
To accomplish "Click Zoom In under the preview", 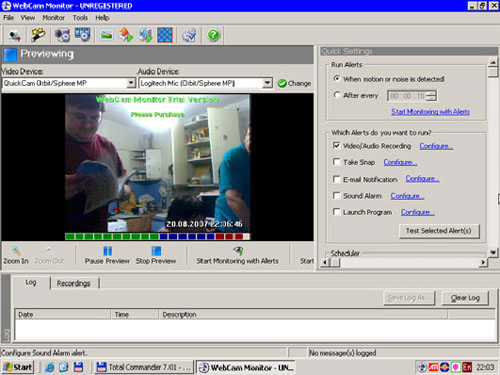I will click(x=16, y=256).
